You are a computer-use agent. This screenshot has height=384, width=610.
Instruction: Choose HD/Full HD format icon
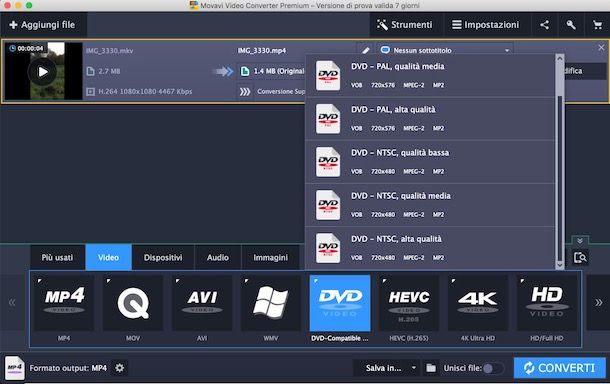[x=547, y=303]
